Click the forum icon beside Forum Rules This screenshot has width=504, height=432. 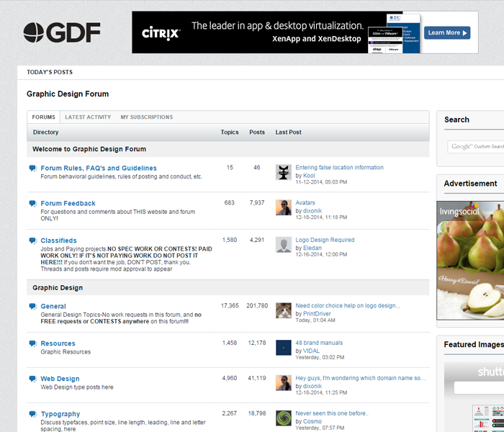(x=33, y=168)
